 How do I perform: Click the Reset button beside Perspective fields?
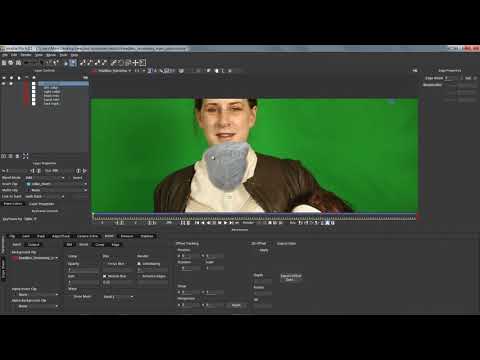236,305
